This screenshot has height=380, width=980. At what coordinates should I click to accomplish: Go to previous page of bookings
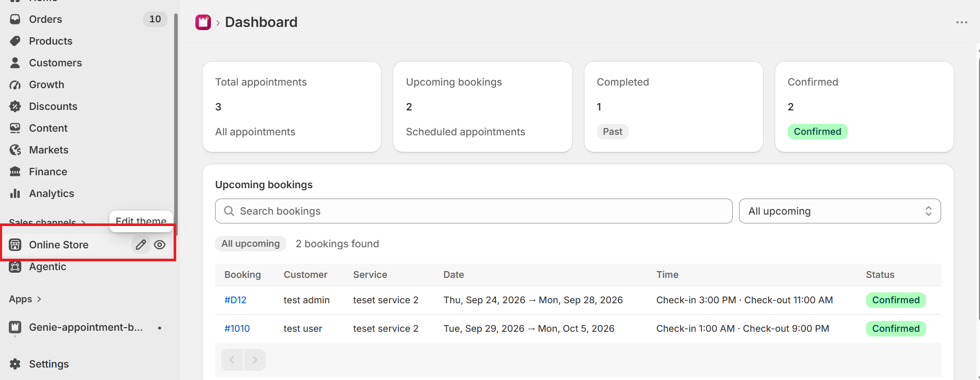(232, 360)
